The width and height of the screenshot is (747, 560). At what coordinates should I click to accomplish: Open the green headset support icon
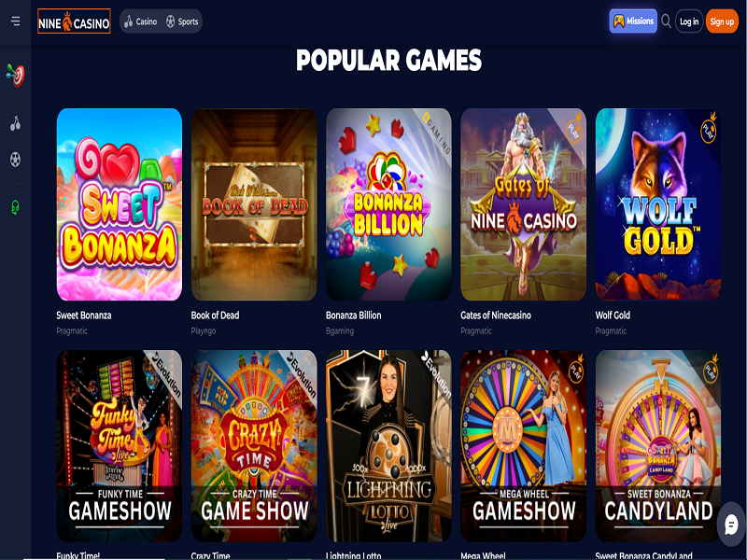tap(15, 207)
